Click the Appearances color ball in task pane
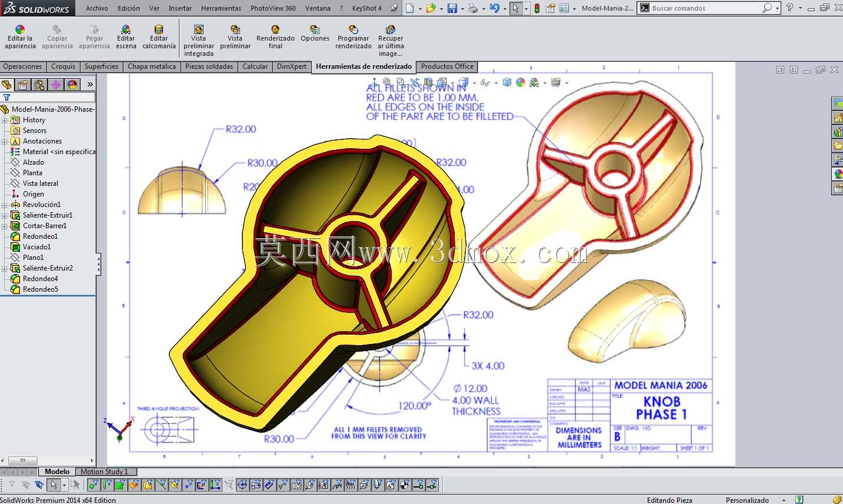843x504 pixels. 838,174
